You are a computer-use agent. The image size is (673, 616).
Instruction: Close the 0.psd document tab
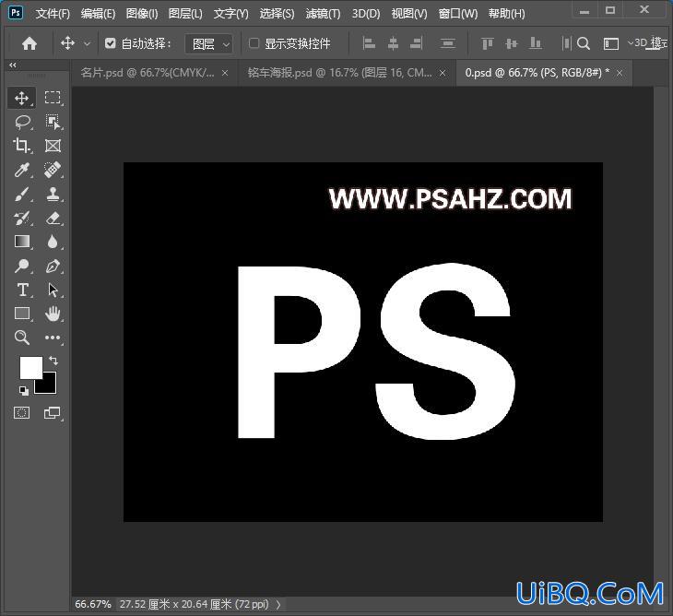pyautogui.click(x=620, y=74)
